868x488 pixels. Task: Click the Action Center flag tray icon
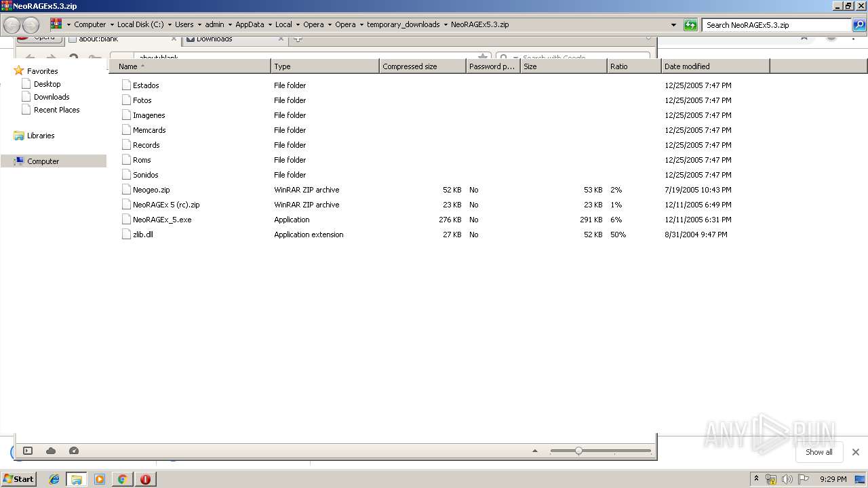[804, 479]
